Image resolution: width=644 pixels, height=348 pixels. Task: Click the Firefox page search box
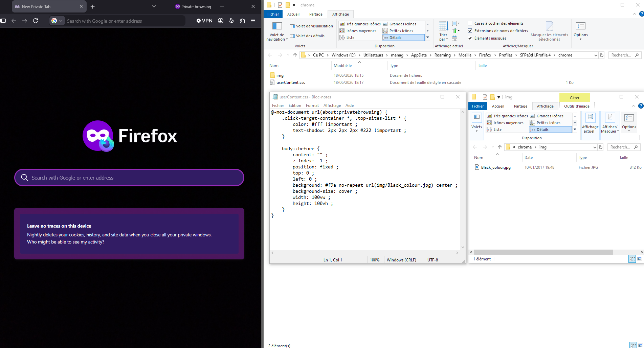point(129,178)
